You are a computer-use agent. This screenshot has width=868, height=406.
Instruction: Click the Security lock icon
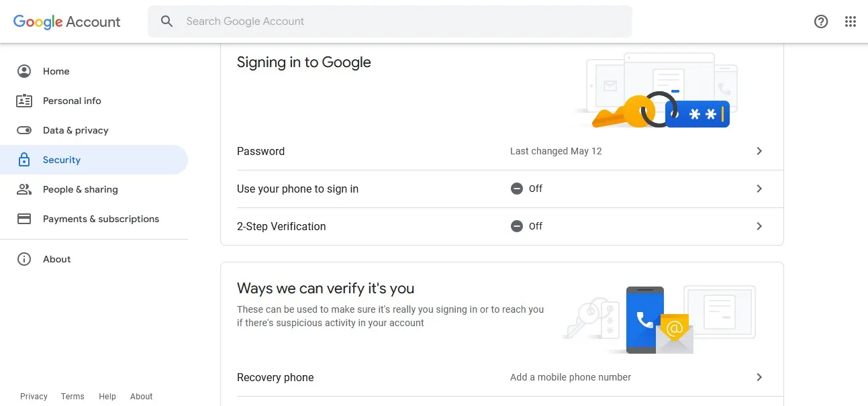(24, 160)
